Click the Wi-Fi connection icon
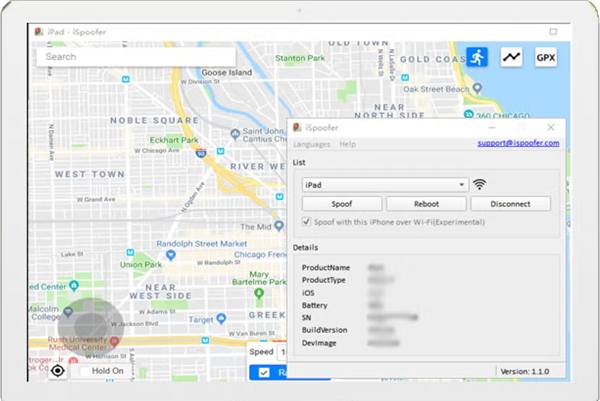 479,184
